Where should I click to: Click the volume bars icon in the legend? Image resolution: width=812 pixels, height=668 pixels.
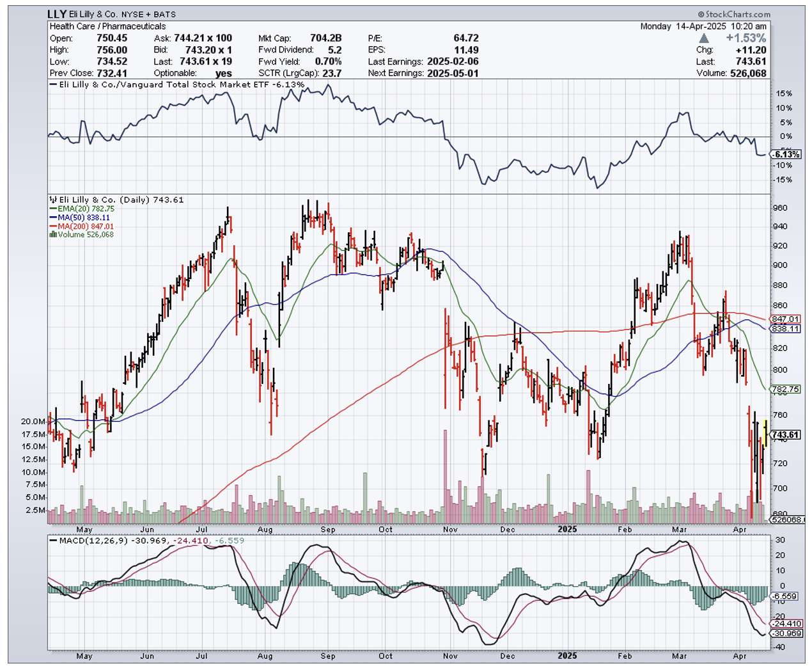coord(53,235)
